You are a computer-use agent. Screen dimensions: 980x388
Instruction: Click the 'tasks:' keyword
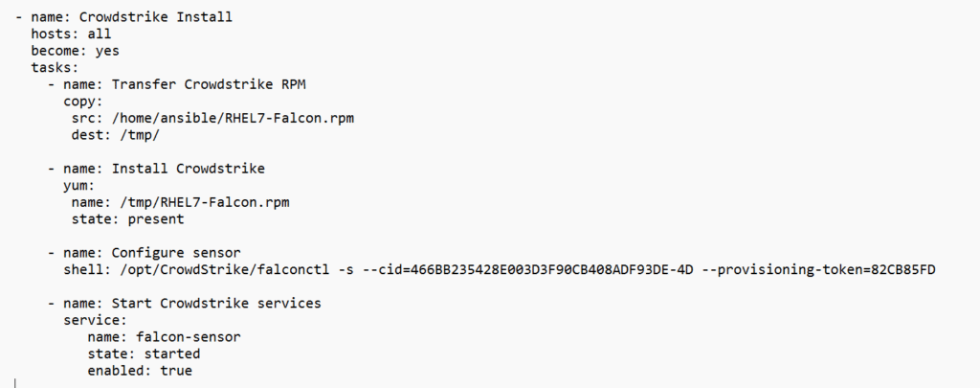tap(55, 67)
